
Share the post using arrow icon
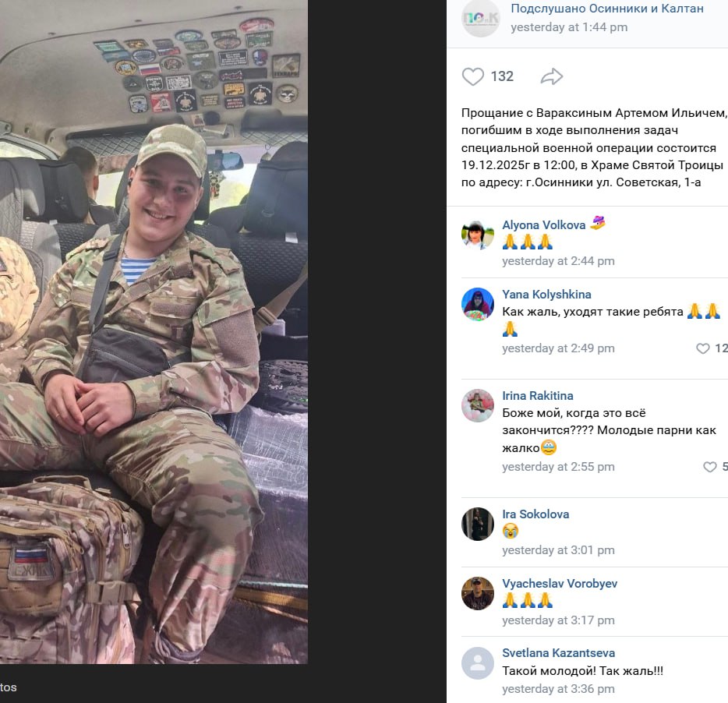(x=552, y=76)
